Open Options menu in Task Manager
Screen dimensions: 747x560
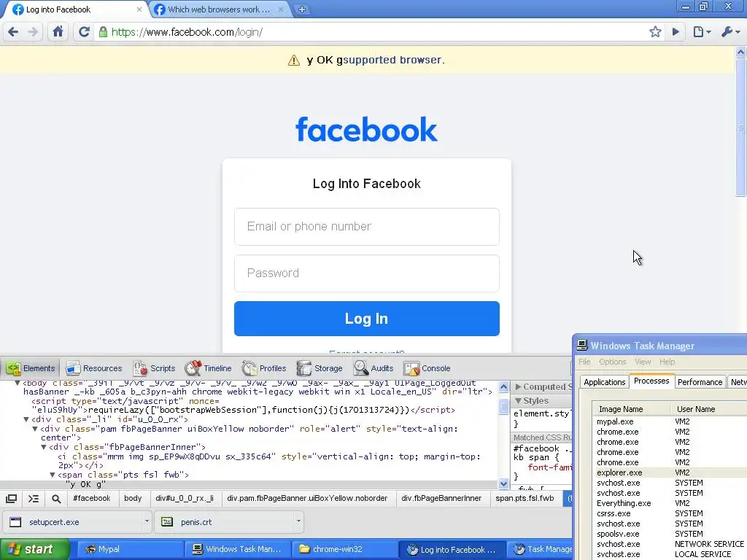(613, 362)
